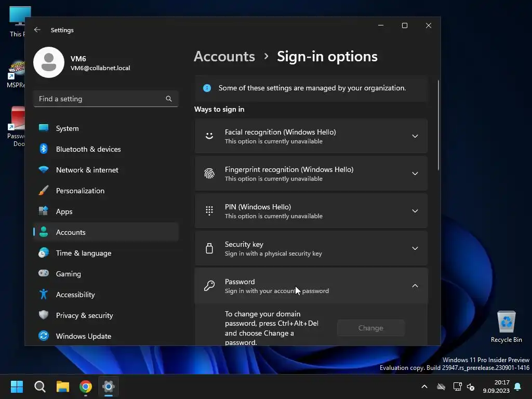Launch Google Chrome from taskbar
This screenshot has width=532, height=399.
coord(86,387)
